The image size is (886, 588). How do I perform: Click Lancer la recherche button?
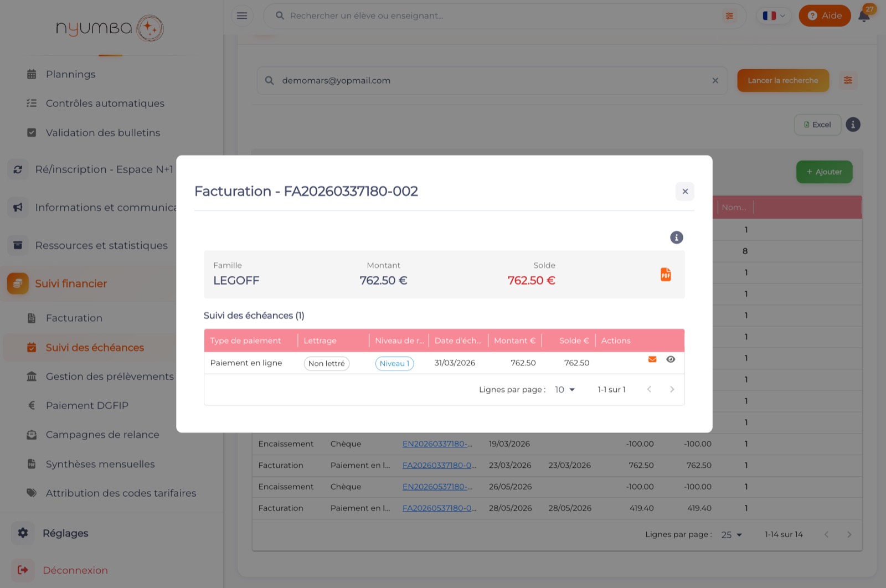point(782,81)
